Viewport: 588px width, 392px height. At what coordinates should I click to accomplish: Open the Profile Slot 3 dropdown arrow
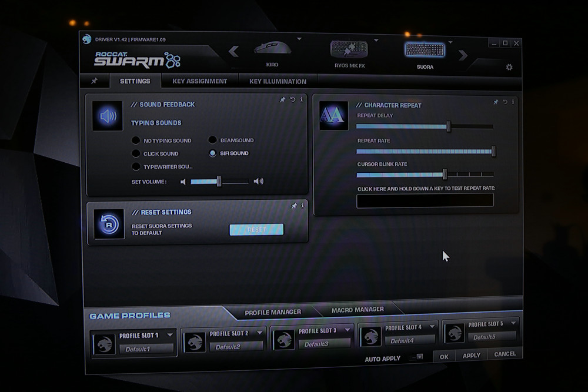[347, 330]
